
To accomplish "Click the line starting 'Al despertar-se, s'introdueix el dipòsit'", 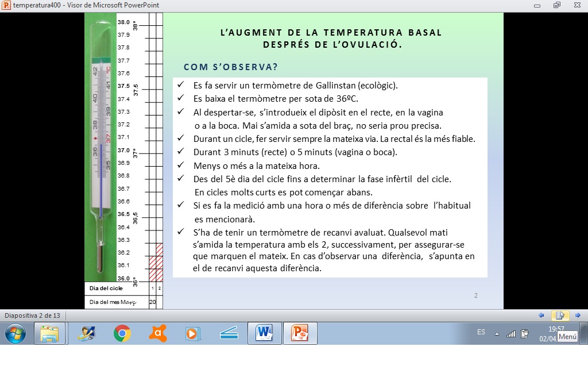I will point(318,113).
